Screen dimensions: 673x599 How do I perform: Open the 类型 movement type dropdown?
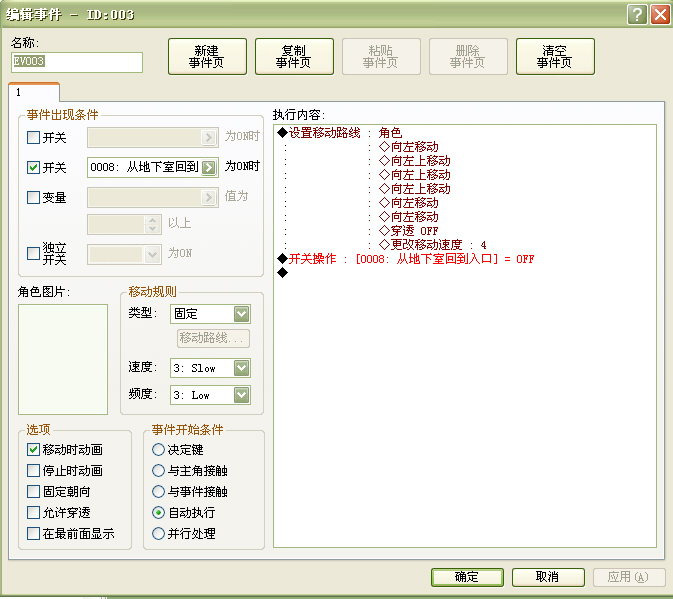pos(210,314)
